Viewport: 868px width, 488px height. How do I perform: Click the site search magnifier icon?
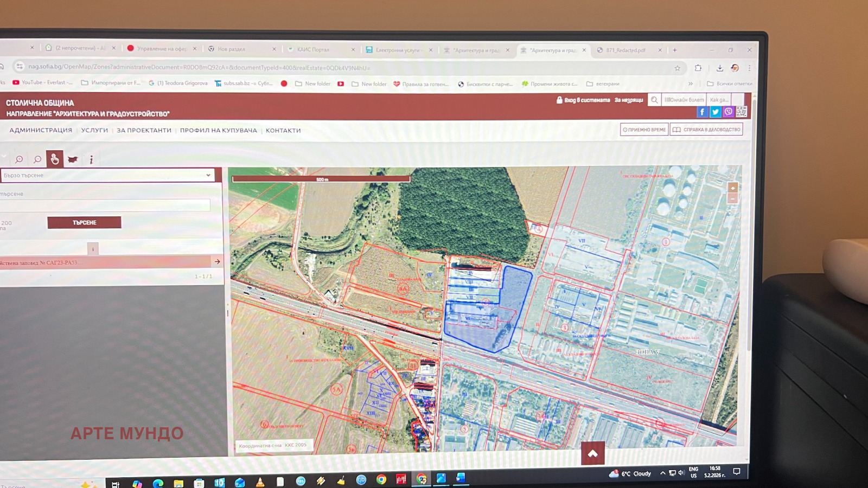(x=654, y=100)
